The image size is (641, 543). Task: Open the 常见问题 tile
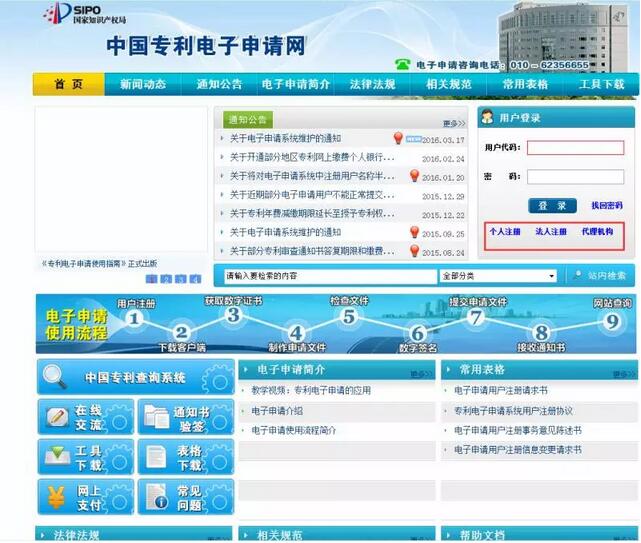(x=186, y=497)
